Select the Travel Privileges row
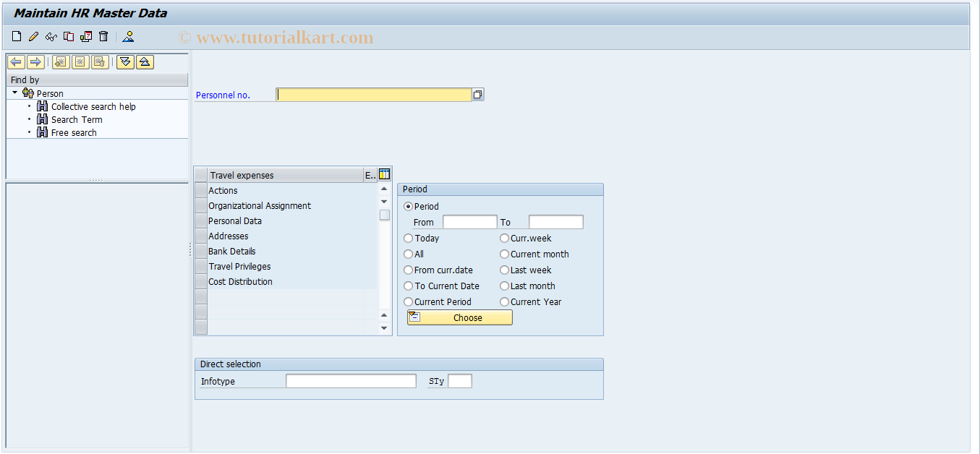Image resolution: width=980 pixels, height=454 pixels. coord(292,267)
